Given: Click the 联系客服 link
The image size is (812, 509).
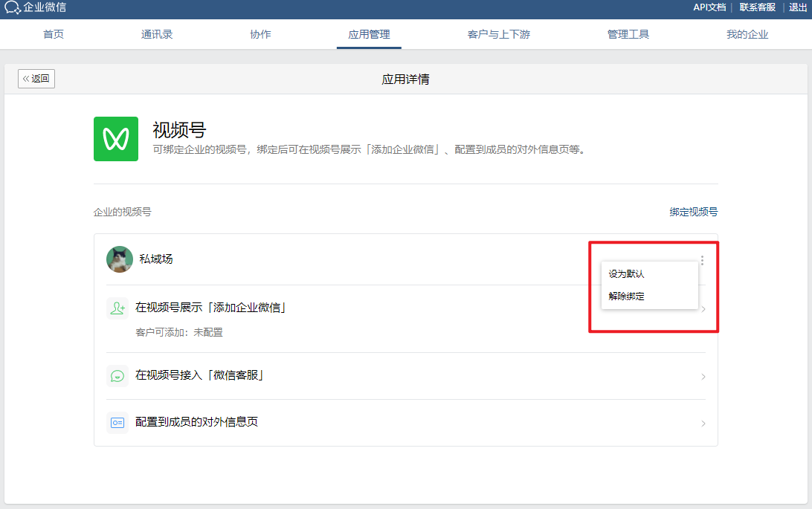Looking at the screenshot, I should pos(757,7).
